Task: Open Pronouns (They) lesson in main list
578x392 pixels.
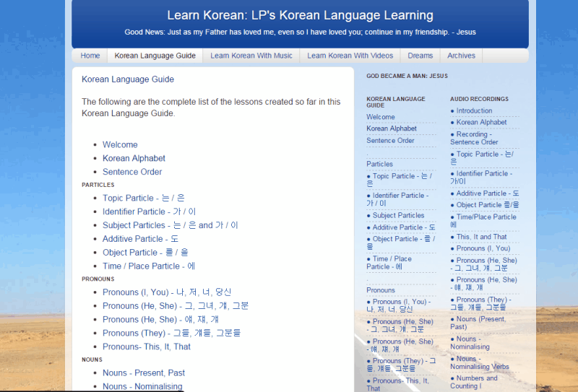Action: [x=171, y=334]
